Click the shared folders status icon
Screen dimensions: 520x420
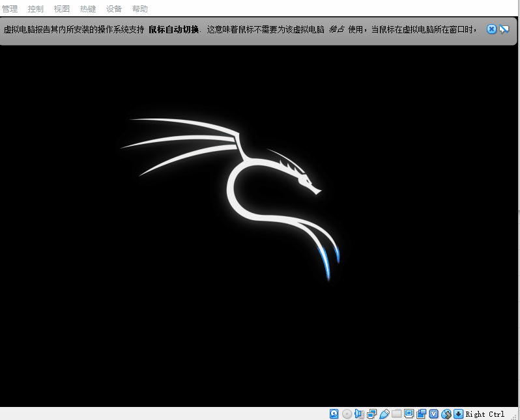[396, 413]
